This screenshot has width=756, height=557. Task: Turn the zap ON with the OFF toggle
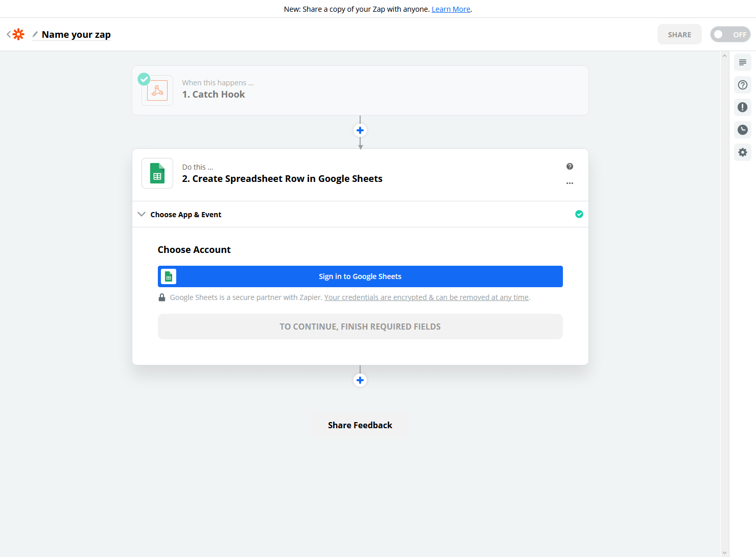tap(730, 34)
